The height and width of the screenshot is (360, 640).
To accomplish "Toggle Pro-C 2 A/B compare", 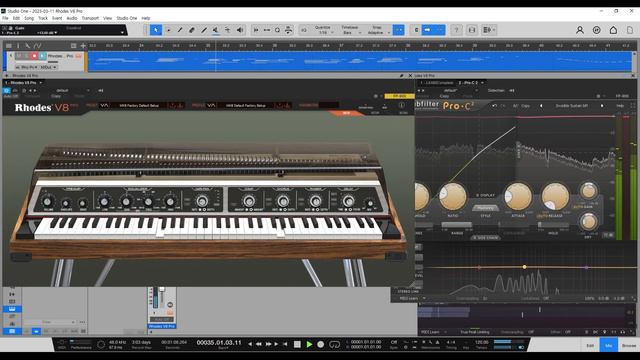I will (515, 106).
